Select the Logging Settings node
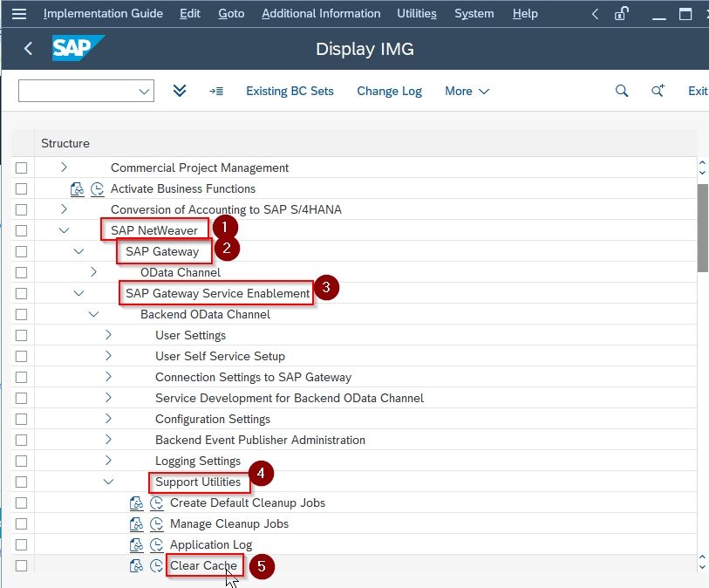The width and height of the screenshot is (709, 588). pos(198,462)
